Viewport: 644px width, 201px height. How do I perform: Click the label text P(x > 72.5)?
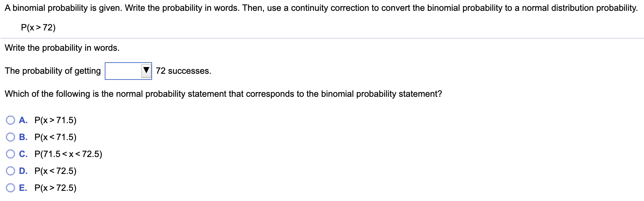(x=56, y=188)
